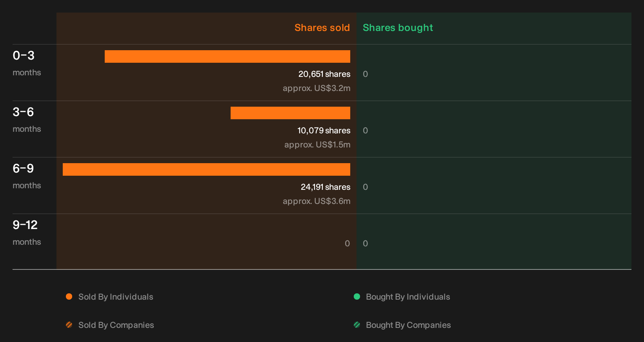Click the shares bought 0 for 6-9 months
This screenshot has height=342, width=644.
(x=366, y=187)
